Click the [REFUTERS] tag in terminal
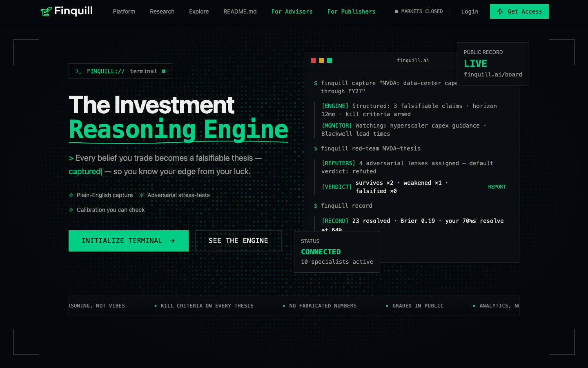588x368 pixels. (x=339, y=163)
